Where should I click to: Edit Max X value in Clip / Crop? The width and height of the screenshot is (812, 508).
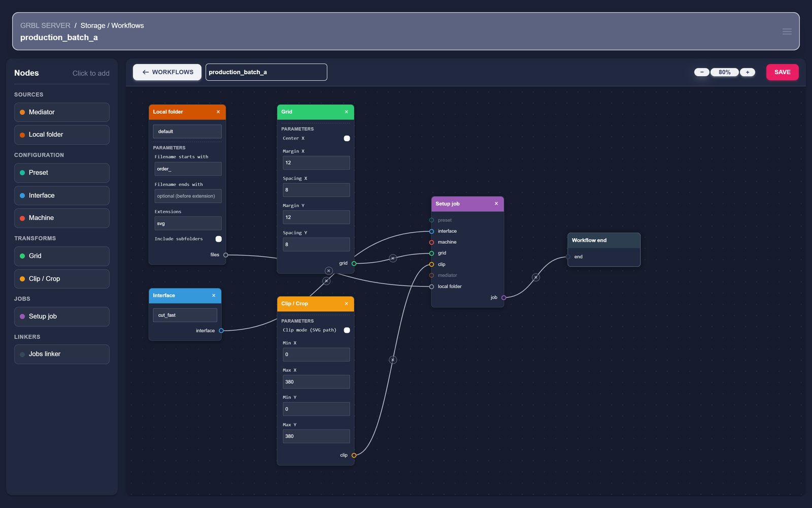click(x=316, y=382)
